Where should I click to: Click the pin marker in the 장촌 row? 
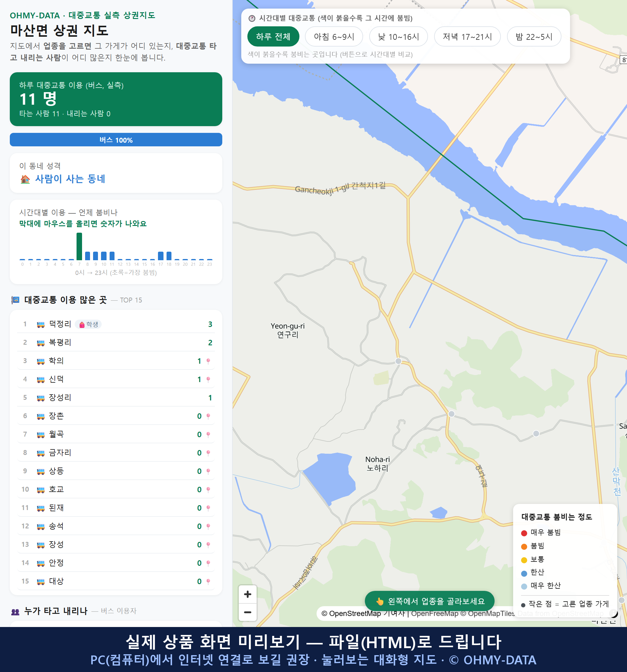[208, 416]
